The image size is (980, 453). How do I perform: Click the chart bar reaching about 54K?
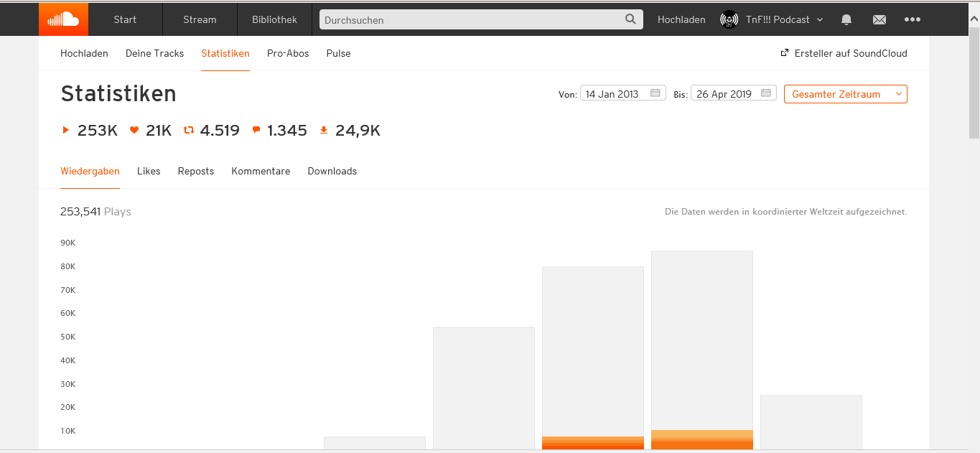click(x=483, y=388)
